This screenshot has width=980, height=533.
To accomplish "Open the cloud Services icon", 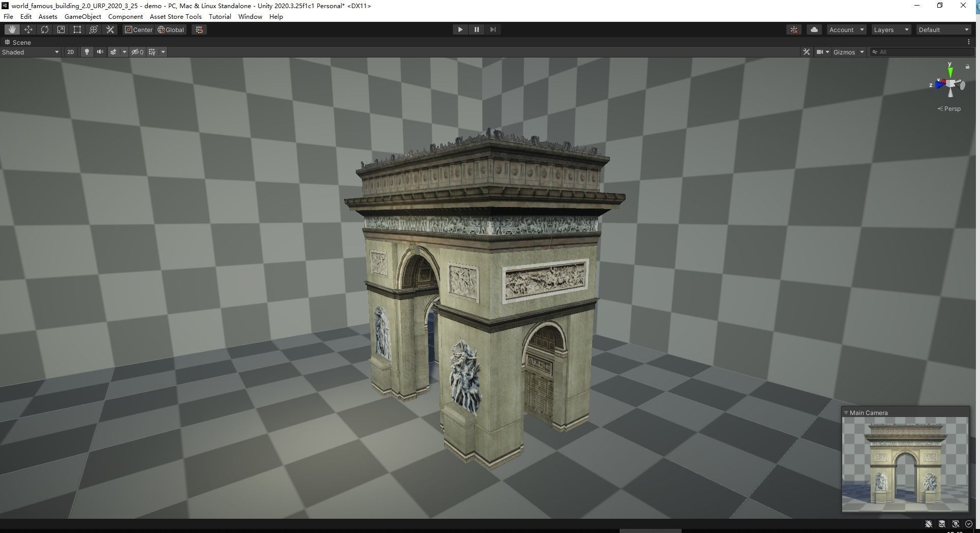I will click(x=814, y=29).
